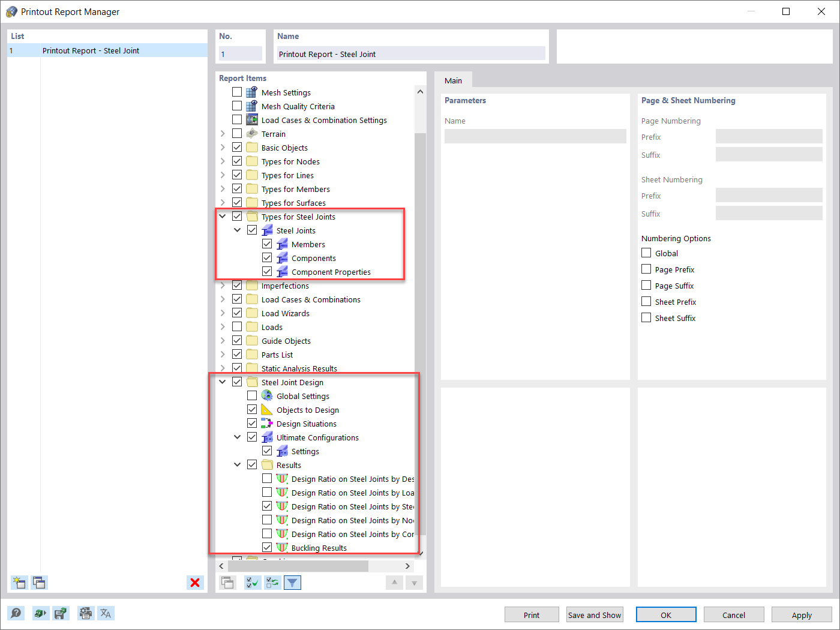Switch to the Main tab
Screen dimensions: 840x630
pos(454,80)
